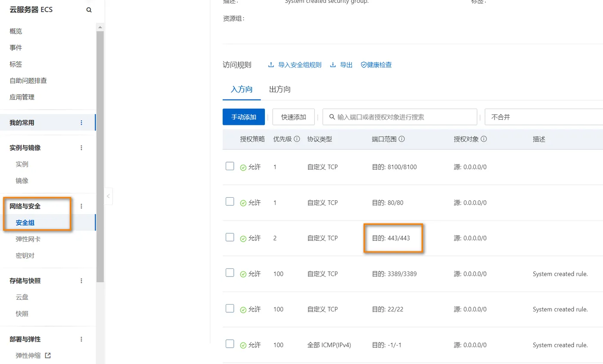Open the more-options icon next to 我的常用
The image size is (603, 364).
point(81,123)
